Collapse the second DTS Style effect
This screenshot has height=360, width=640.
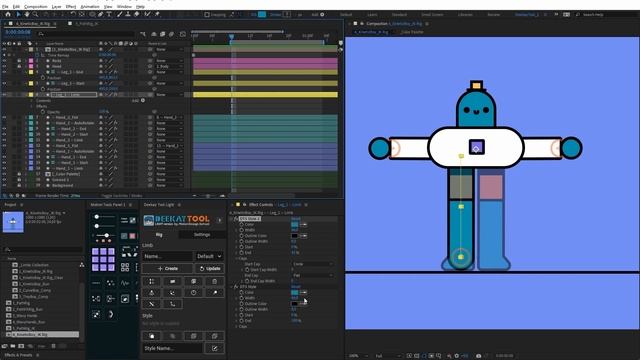point(231,287)
